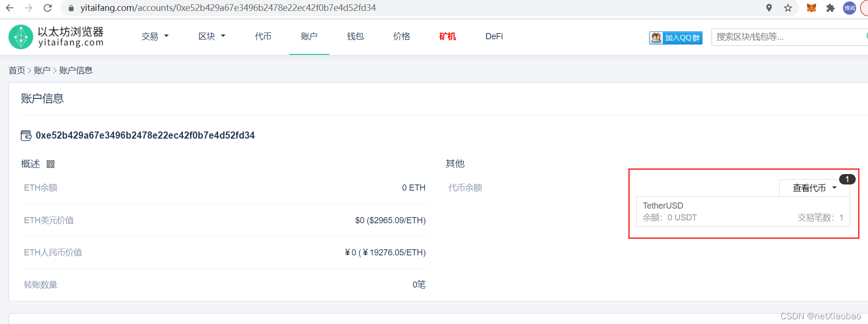
Task: Click the 转账数量 label
Action: [x=41, y=284]
